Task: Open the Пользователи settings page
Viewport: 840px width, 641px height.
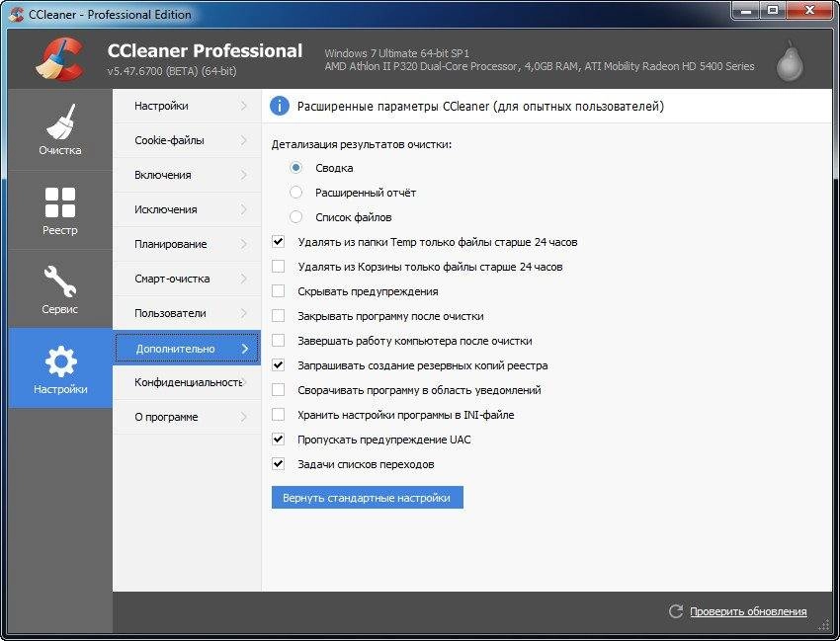Action: [187, 313]
